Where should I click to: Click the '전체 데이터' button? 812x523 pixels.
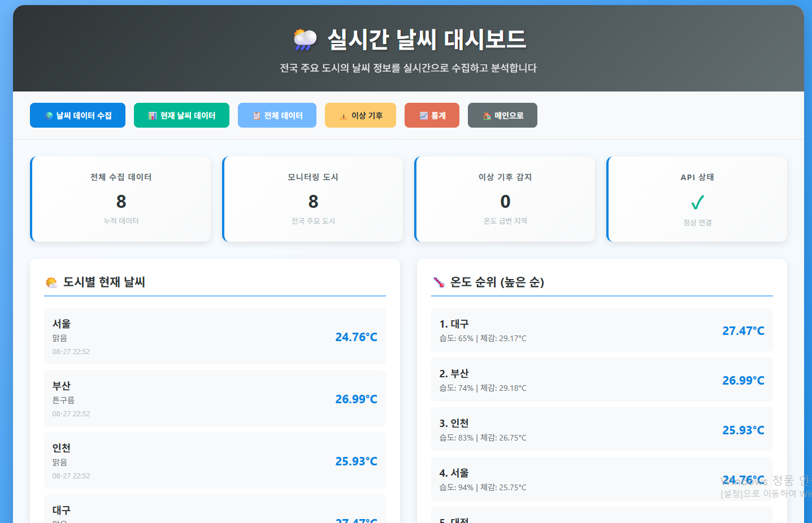pyautogui.click(x=277, y=115)
